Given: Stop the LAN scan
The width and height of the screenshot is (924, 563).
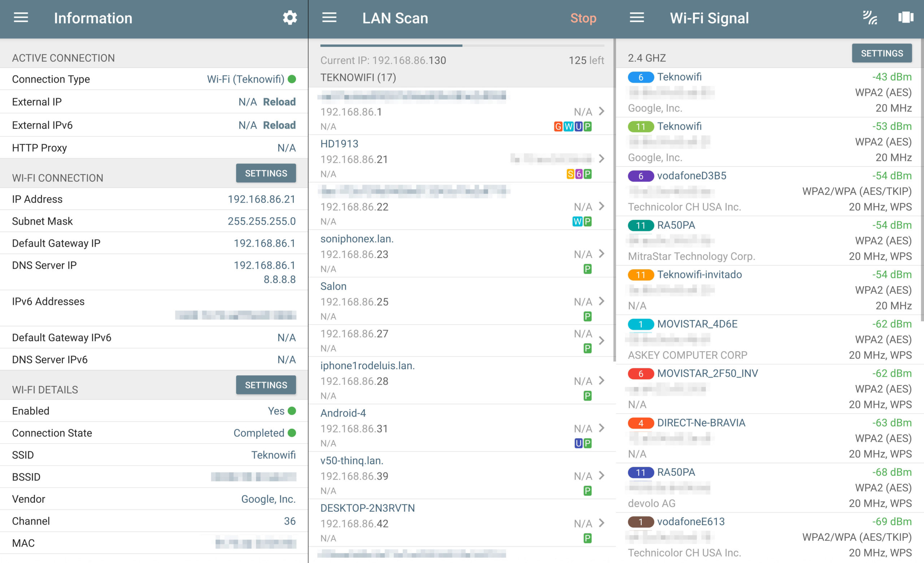Looking at the screenshot, I should pos(583,18).
